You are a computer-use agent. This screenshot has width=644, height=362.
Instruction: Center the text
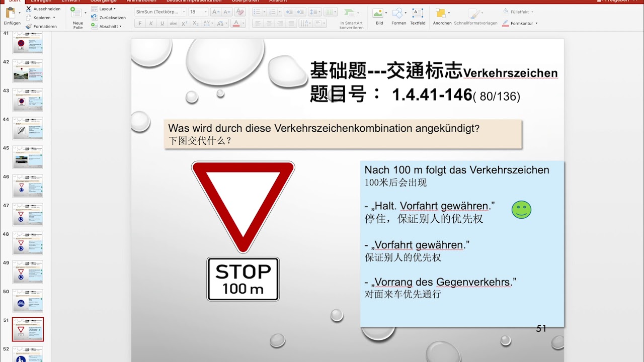pyautogui.click(x=269, y=24)
